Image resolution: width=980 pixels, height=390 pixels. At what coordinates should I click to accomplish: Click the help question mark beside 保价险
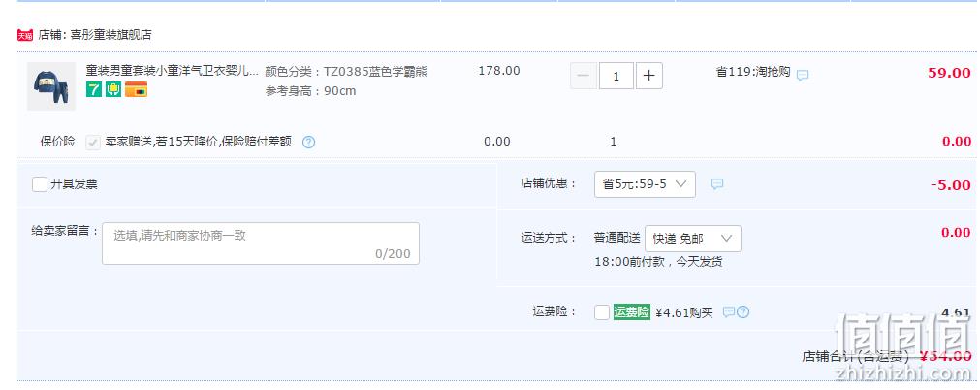[309, 142]
